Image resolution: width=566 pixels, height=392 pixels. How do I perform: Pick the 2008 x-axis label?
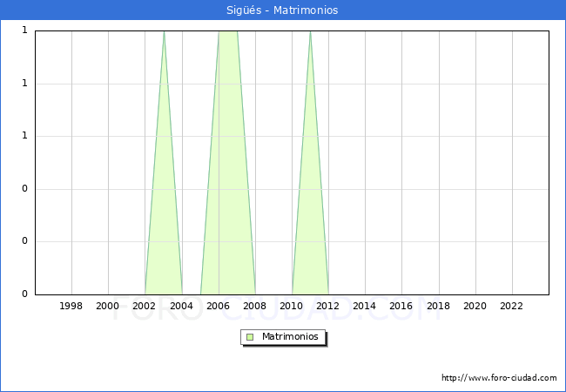click(255, 307)
